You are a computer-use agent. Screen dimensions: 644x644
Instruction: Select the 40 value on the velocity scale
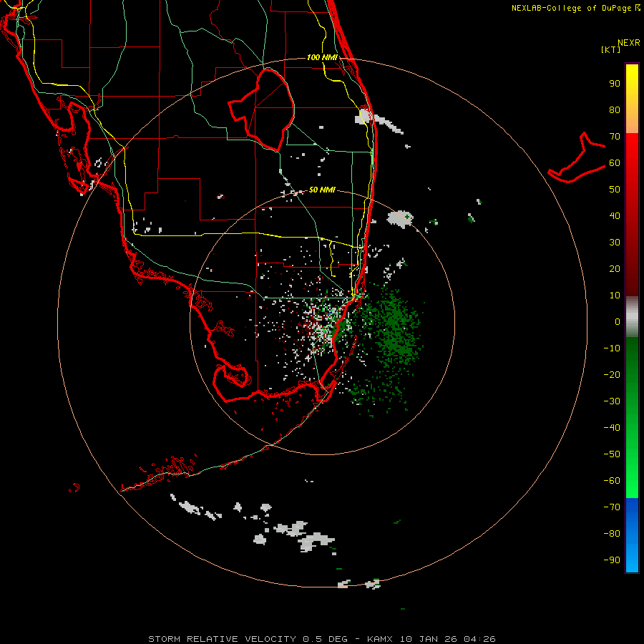(x=615, y=216)
